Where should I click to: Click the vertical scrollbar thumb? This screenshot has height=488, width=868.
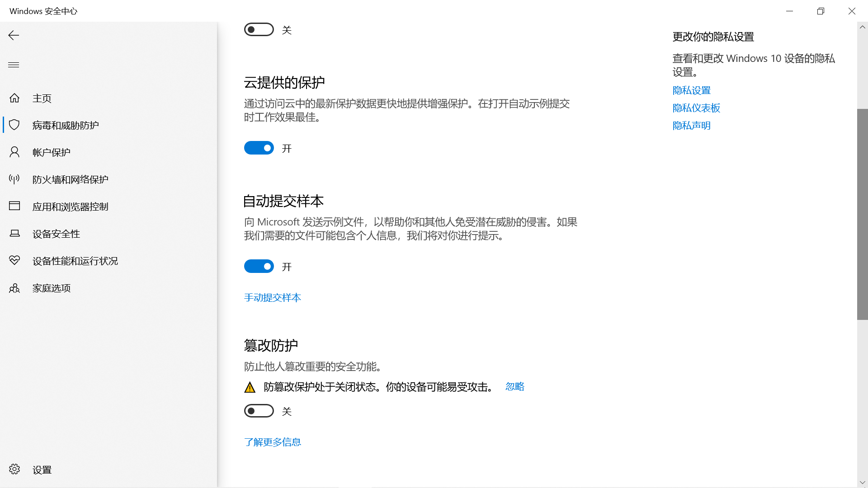[x=862, y=214]
